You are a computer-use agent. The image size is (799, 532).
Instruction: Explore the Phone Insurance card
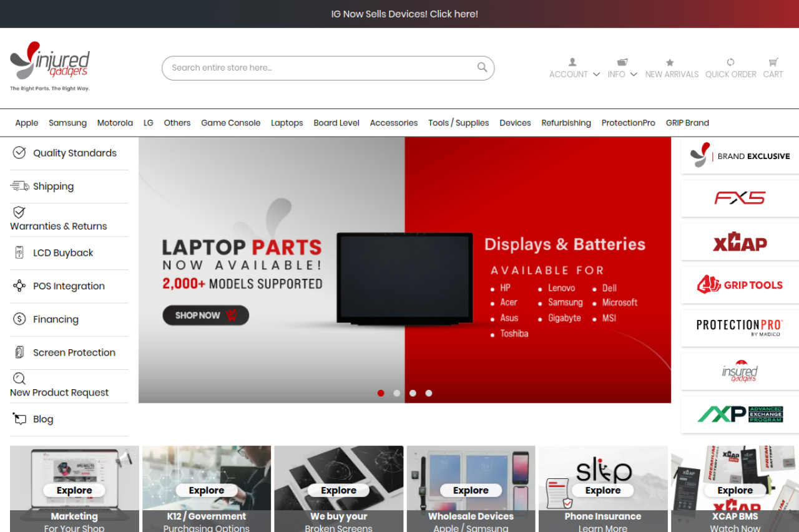[x=603, y=490]
